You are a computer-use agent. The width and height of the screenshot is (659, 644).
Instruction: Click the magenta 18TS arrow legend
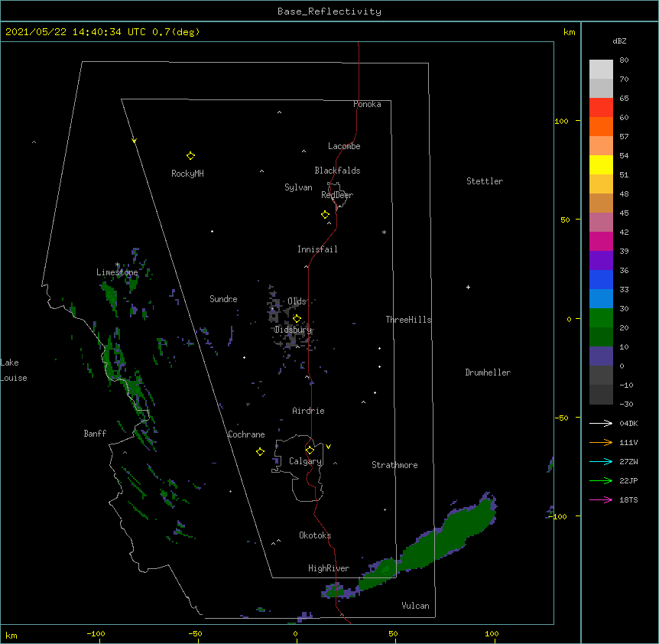(x=601, y=499)
